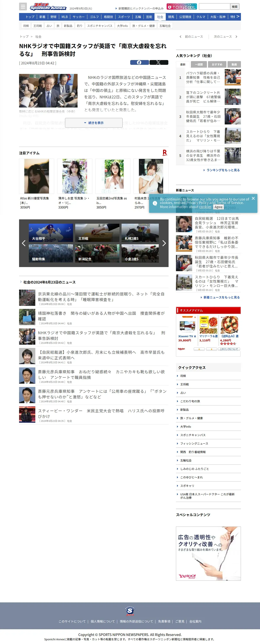
Task: Open 騒動特集 carousel thumbnail
Action: click(51, 253)
